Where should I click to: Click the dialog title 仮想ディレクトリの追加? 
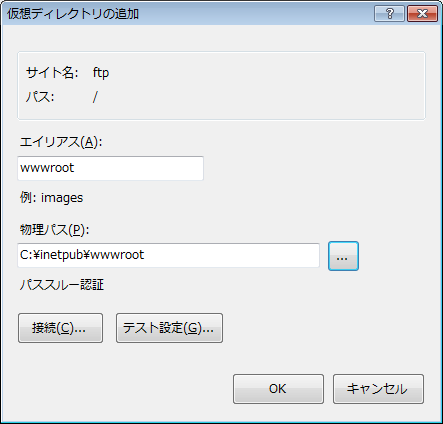[73, 14]
